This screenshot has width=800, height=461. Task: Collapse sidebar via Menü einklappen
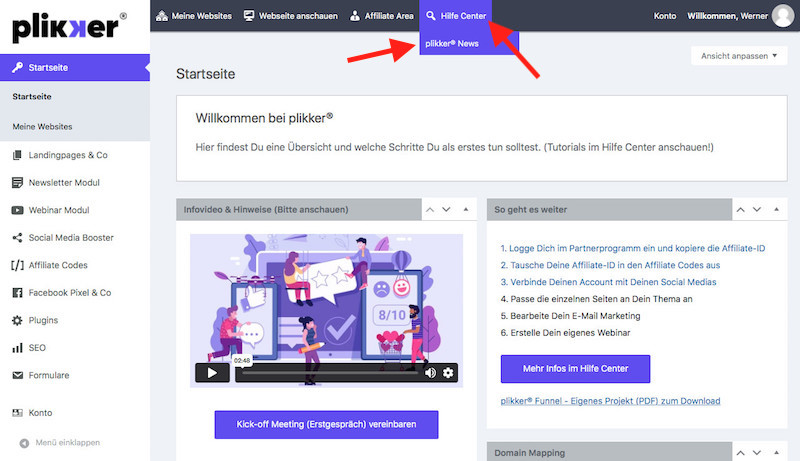[x=60, y=442]
